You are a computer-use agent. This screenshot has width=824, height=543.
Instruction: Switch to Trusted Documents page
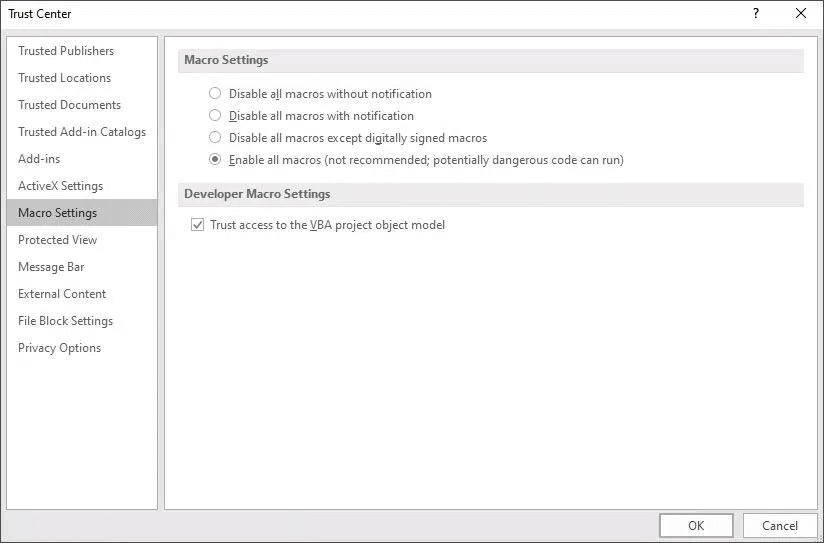(x=69, y=105)
